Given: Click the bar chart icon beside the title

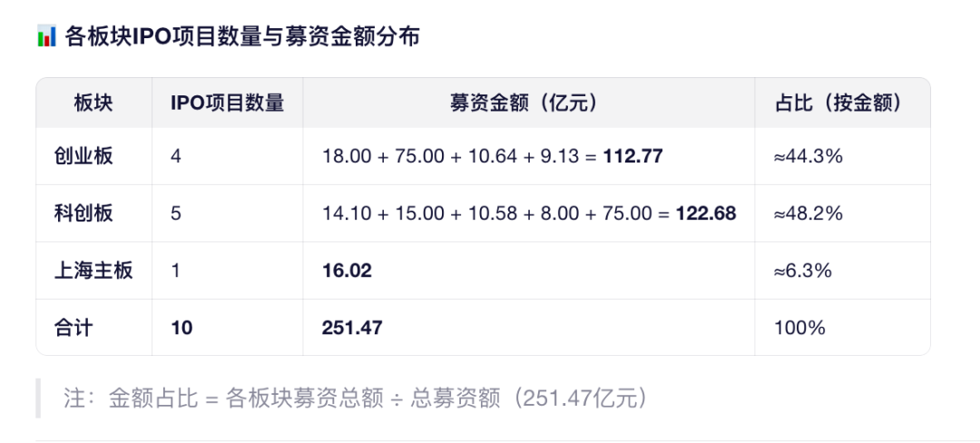Looking at the screenshot, I should 46,37.
